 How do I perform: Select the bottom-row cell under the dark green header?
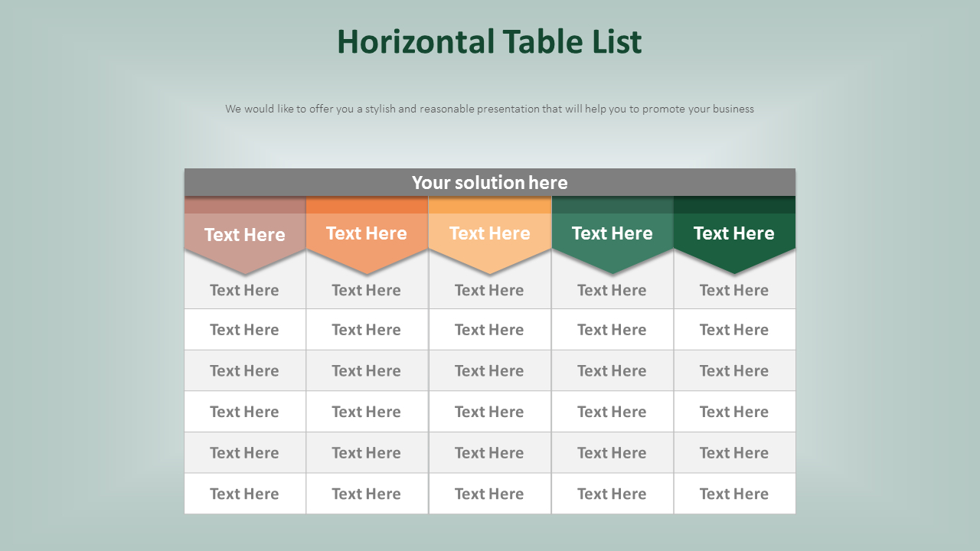(734, 494)
